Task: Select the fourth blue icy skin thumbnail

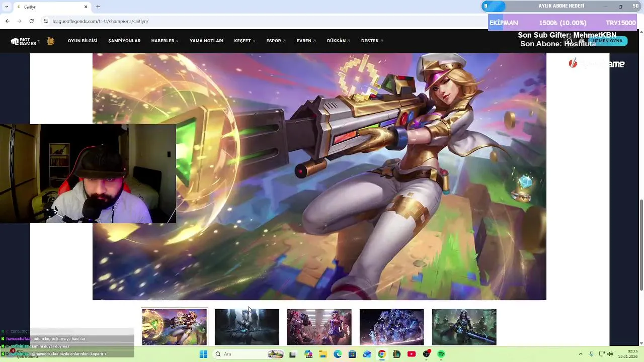Action: [x=392, y=327]
